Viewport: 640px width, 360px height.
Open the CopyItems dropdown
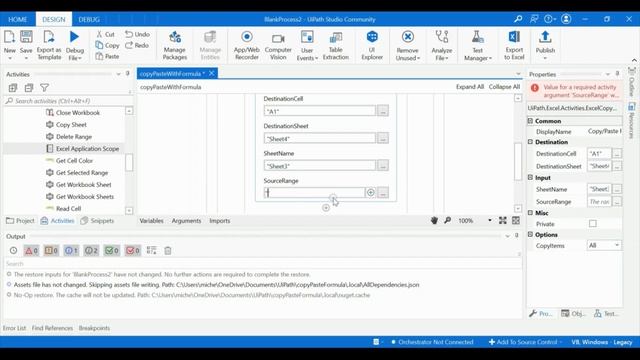(604, 245)
